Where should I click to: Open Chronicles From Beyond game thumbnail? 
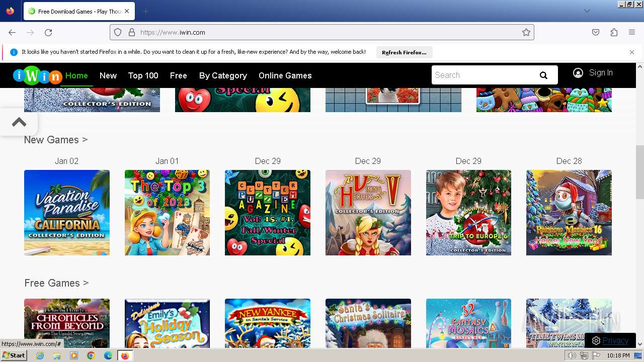tap(67, 323)
